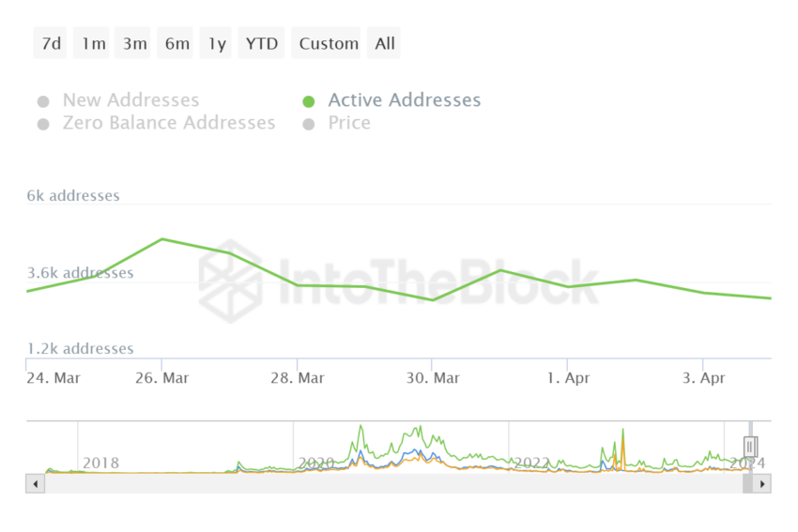Toggle the Price series legend dot

[x=308, y=124]
